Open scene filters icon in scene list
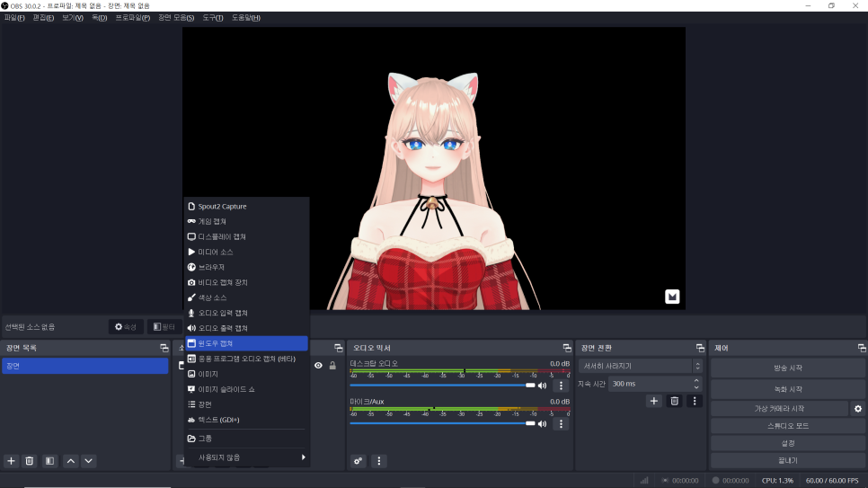The image size is (868, 488). pyautogui.click(x=49, y=461)
